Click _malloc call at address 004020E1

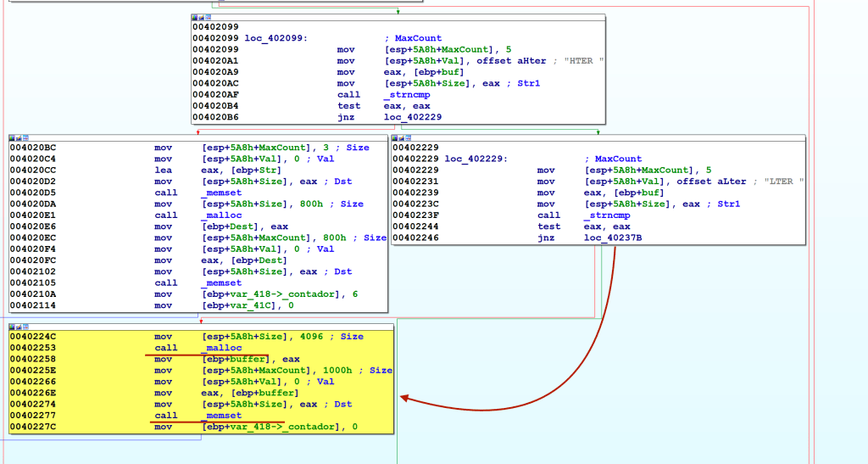pos(221,215)
